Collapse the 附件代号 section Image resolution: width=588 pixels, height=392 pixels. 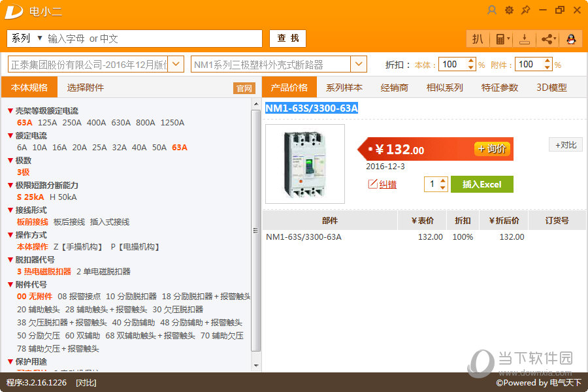10,284
